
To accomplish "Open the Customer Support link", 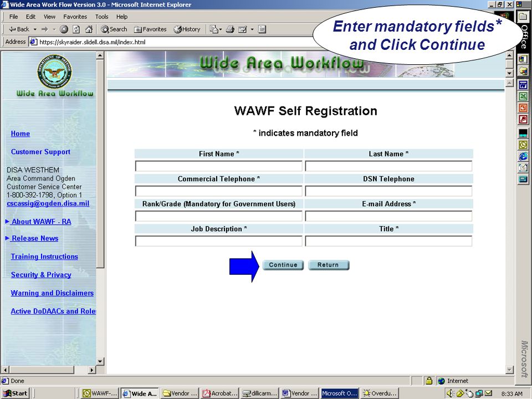I will (x=40, y=152).
